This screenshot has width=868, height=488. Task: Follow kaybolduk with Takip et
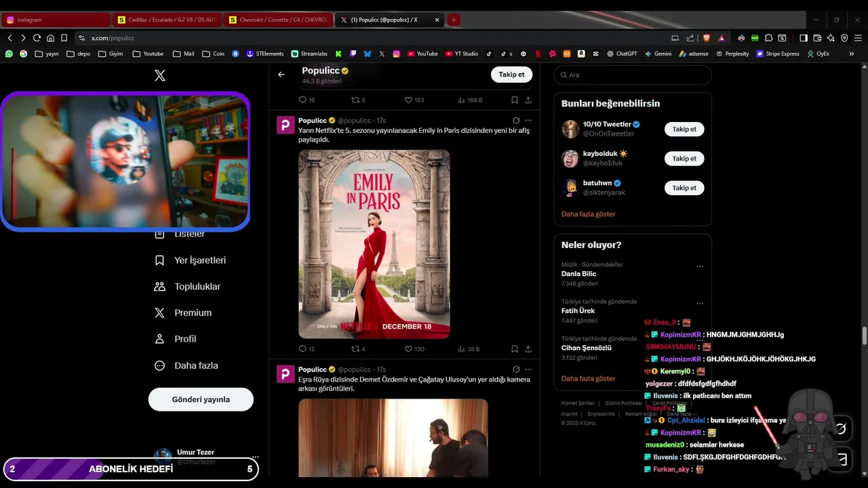click(x=684, y=159)
